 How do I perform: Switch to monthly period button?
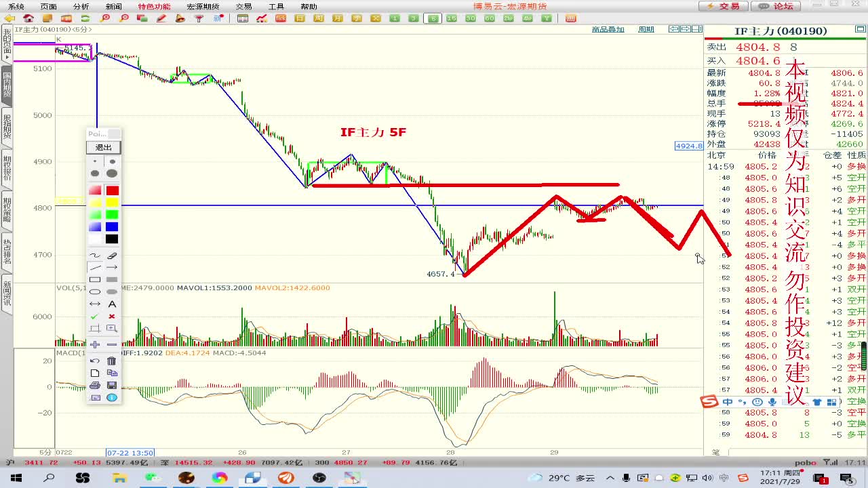[337, 18]
